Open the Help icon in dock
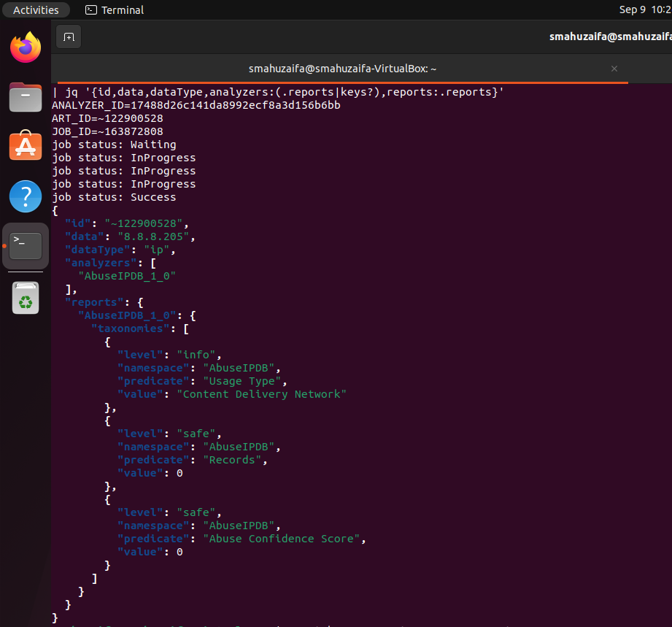672x627 pixels. (x=25, y=196)
